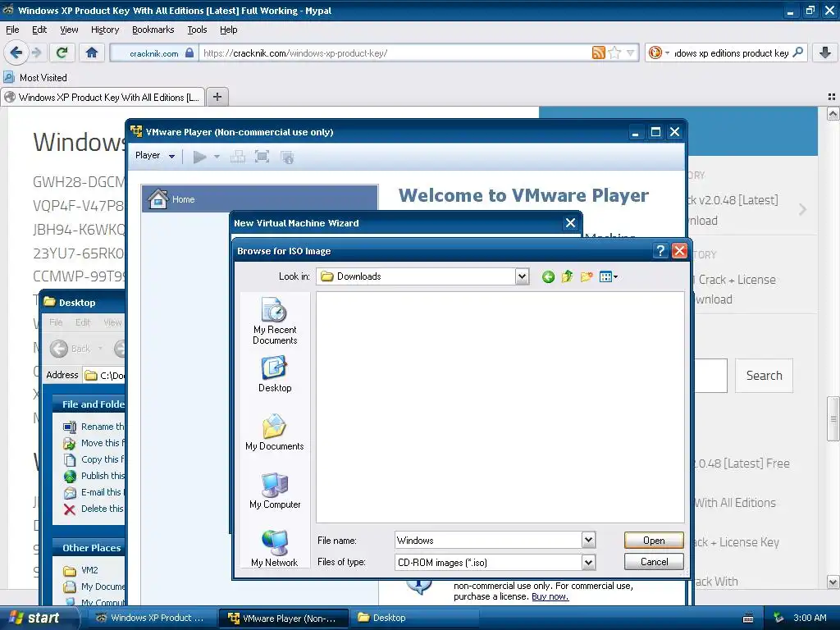Open My Recent Documents in places bar
Viewport: 840px width, 630px height.
click(275, 321)
